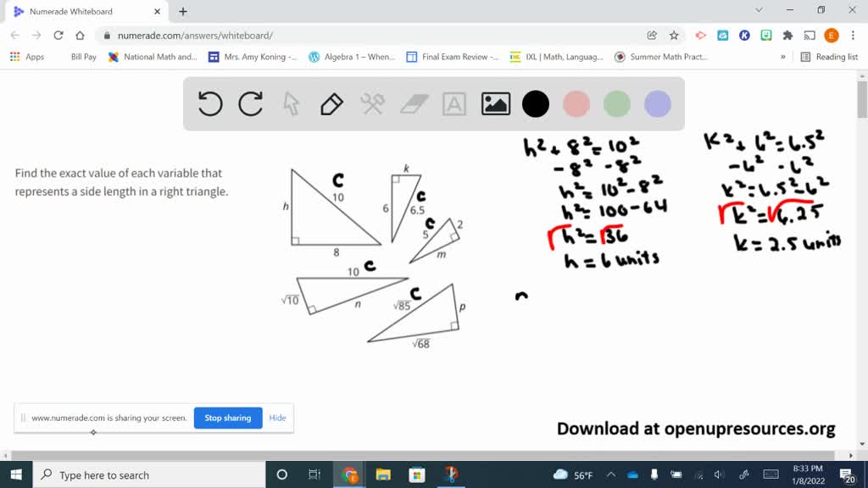Click the Stop sharing button
This screenshot has width=868, height=488.
tap(227, 418)
